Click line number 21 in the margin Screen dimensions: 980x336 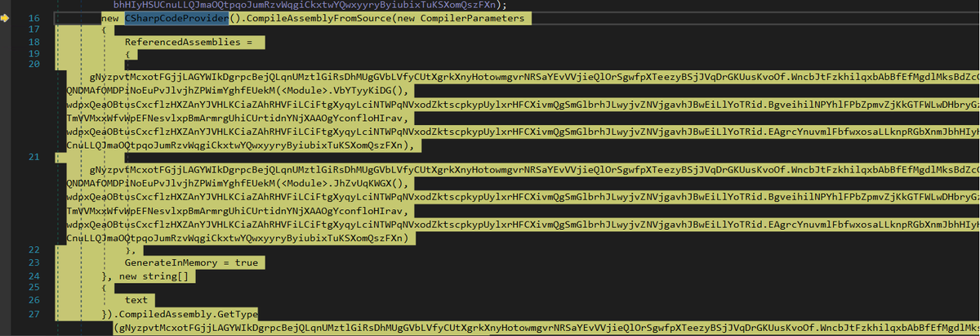[33, 156]
